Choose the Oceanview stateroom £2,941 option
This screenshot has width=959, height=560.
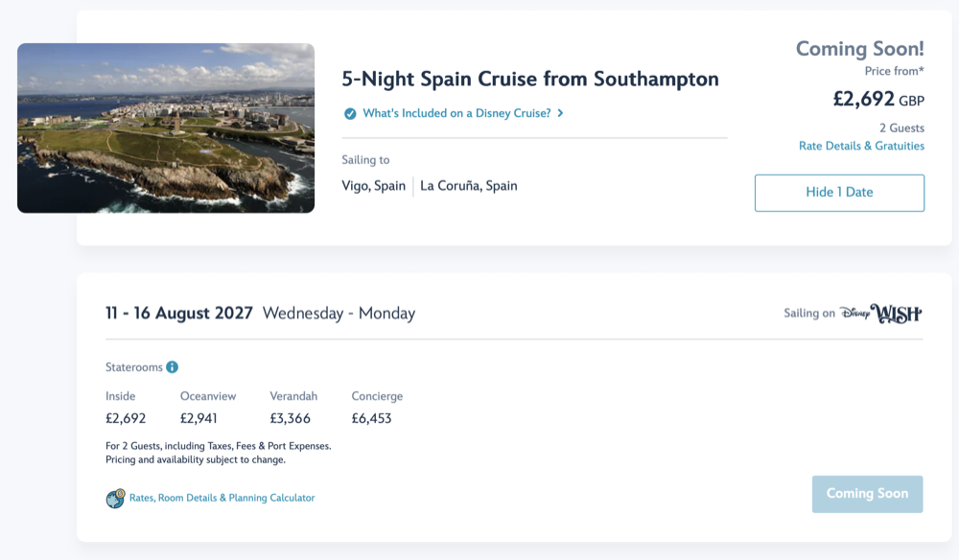click(207, 418)
